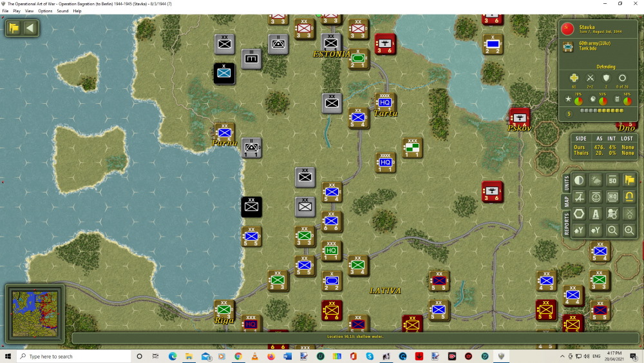Screen dimensions: 644x363
Task: Click the 50% gauge at right
Action: (x=627, y=101)
